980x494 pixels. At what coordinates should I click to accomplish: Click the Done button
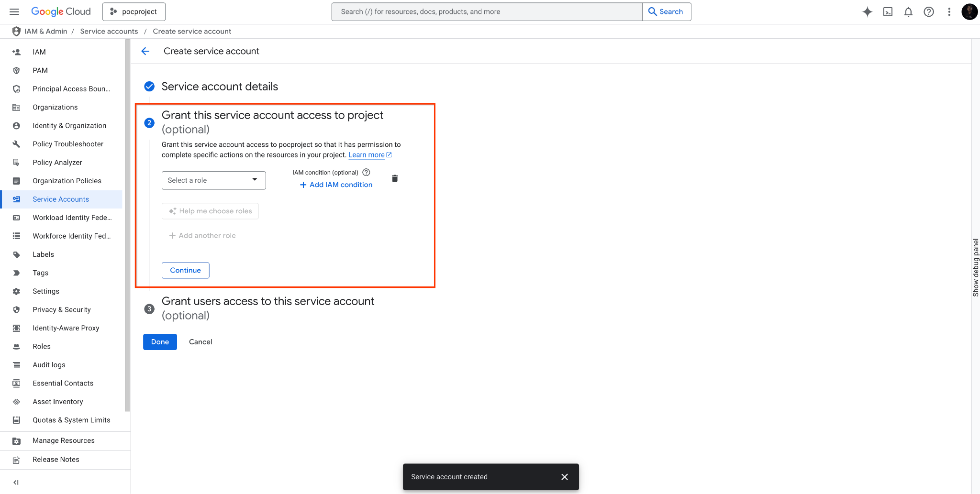click(x=159, y=341)
